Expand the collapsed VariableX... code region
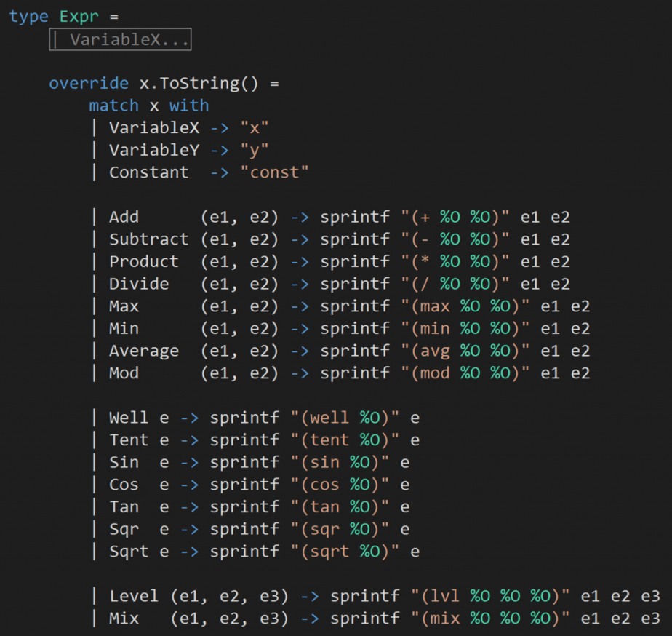Screen dimensions: 672x636 coord(120,39)
